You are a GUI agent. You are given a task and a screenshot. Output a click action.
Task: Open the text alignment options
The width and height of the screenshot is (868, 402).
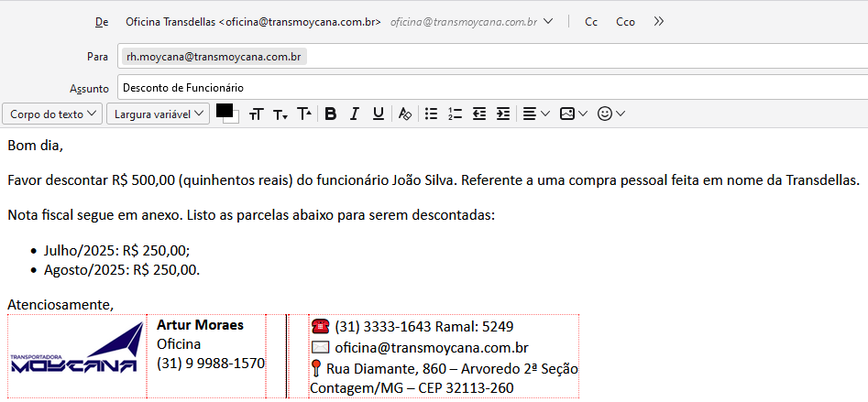pos(535,114)
